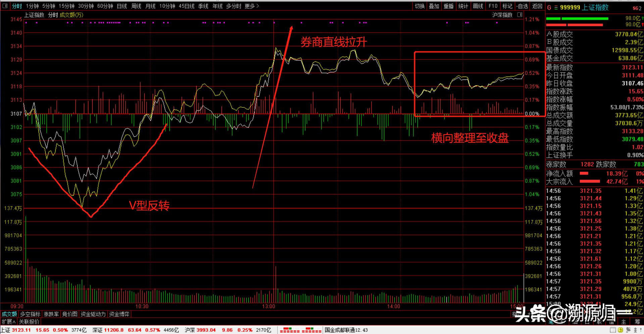This screenshot has height=334, width=644.
Task: Expand the 扩展 panel toggle
Action: coord(9,322)
